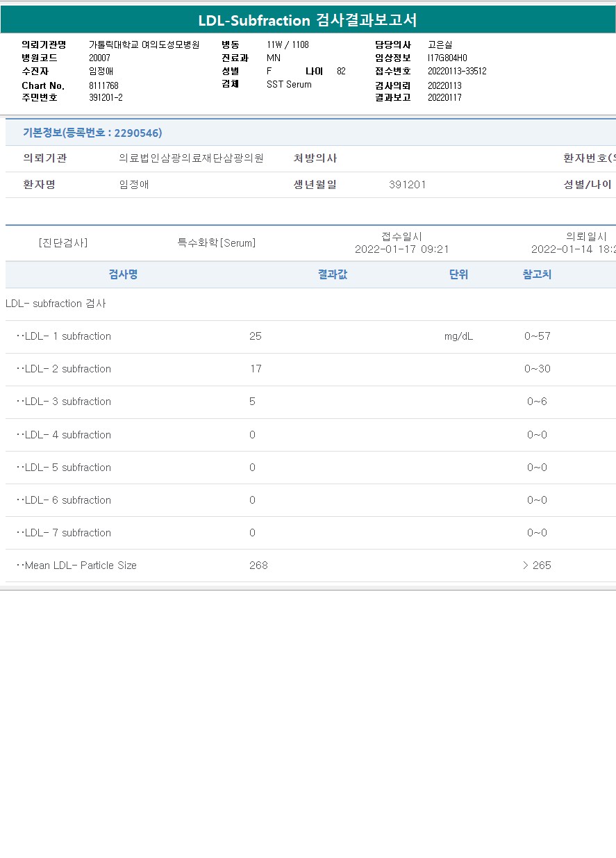This screenshot has width=616, height=858.
Task: Click the 결과값 column header
Action: [332, 274]
